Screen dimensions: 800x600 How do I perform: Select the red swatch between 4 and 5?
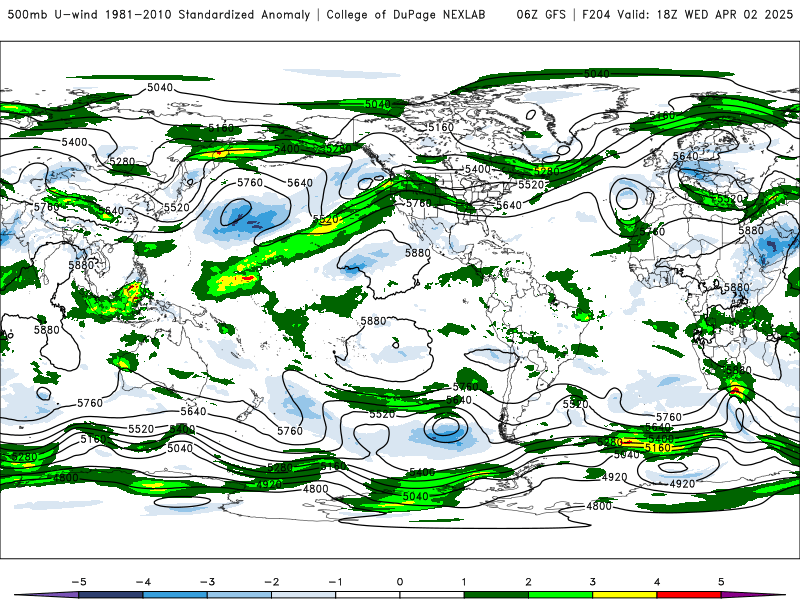tap(689, 595)
